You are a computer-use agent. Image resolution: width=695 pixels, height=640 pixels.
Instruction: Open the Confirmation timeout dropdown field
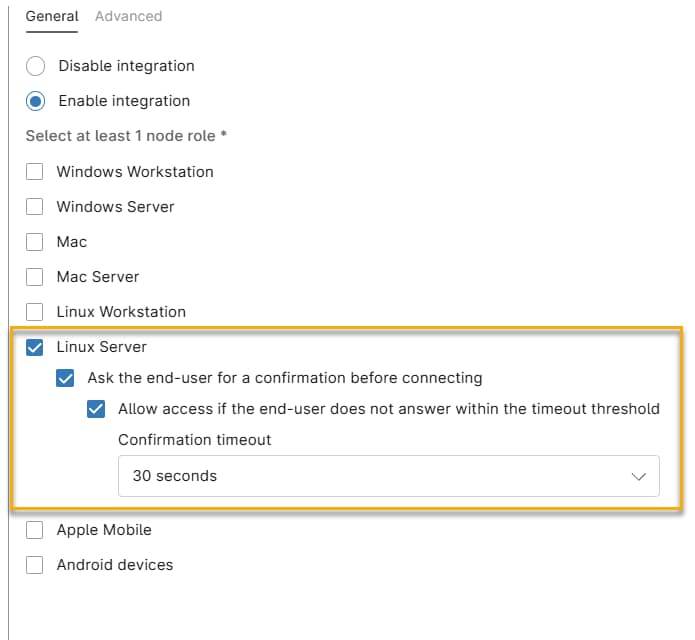388,476
